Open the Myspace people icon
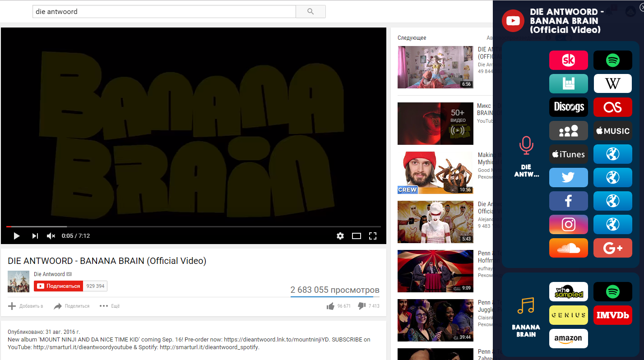This screenshot has width=644, height=360. tap(569, 130)
